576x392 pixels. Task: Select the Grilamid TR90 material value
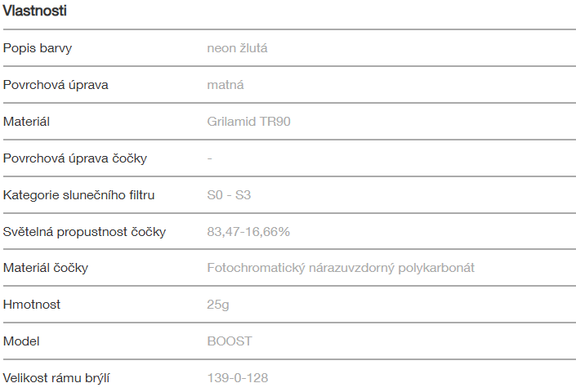(249, 122)
